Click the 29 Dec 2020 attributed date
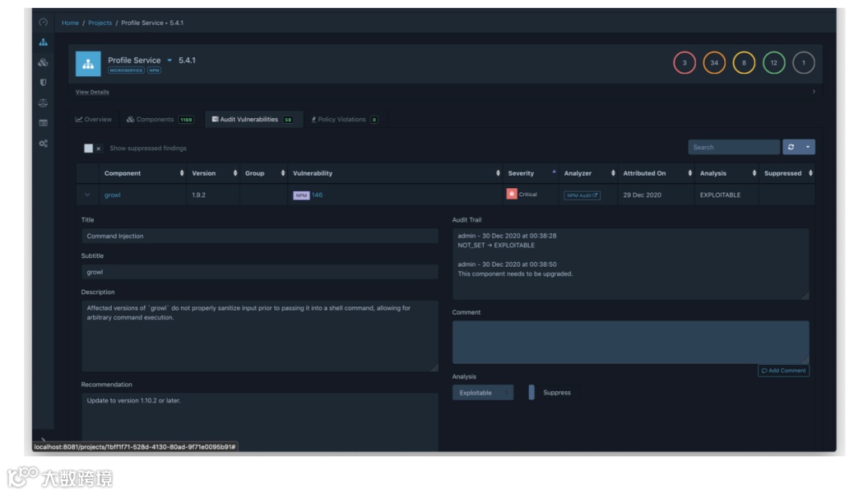The image size is (868, 494). click(x=642, y=194)
